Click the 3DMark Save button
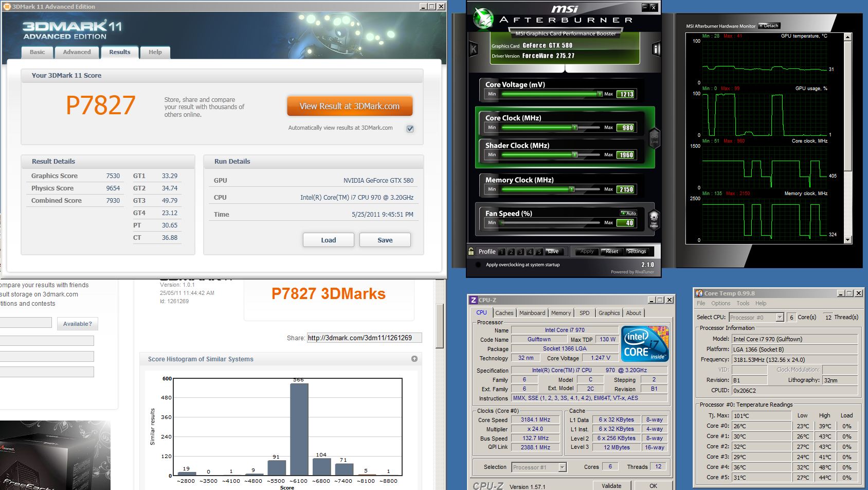 click(385, 240)
